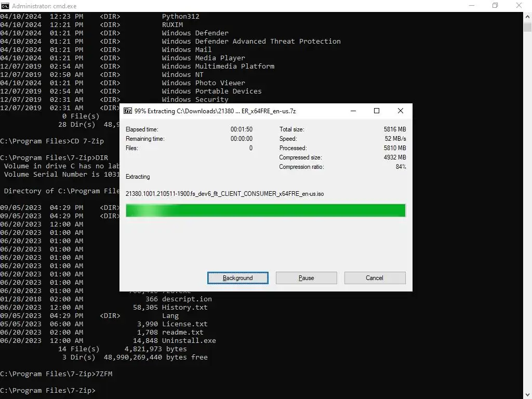This screenshot has width=532, height=399.
Task: Click the 'Extracting' status label
Action: pyautogui.click(x=138, y=177)
